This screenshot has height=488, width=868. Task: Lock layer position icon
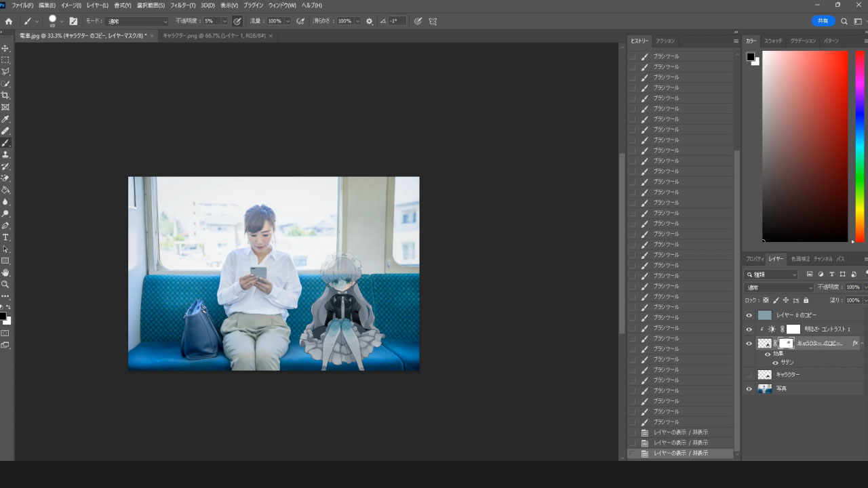tap(785, 300)
